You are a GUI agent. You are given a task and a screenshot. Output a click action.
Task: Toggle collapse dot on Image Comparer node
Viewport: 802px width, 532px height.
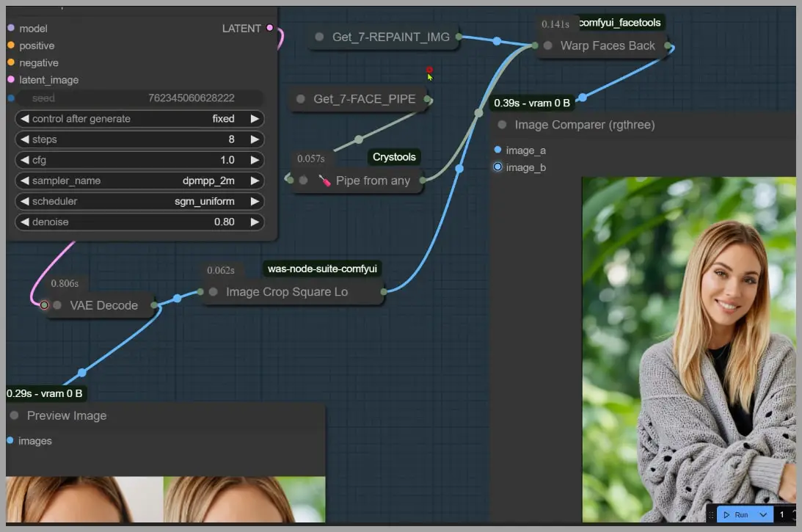(503, 124)
